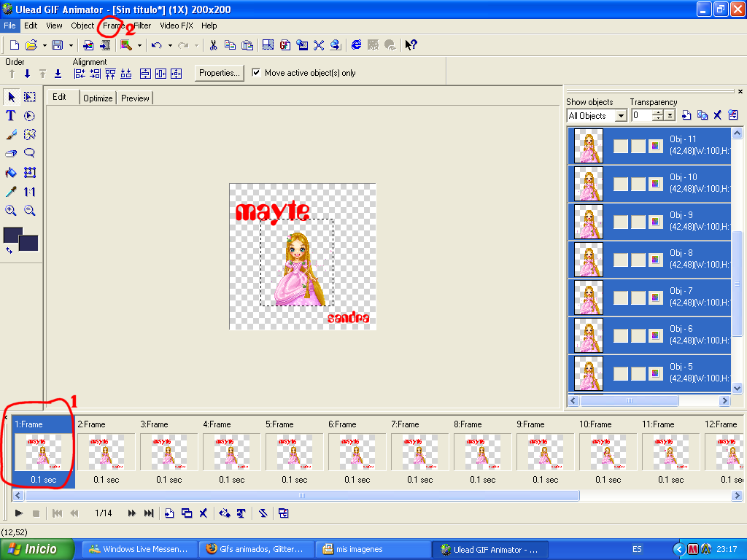
Task: Click the Copy toolbar icon
Action: (x=230, y=45)
